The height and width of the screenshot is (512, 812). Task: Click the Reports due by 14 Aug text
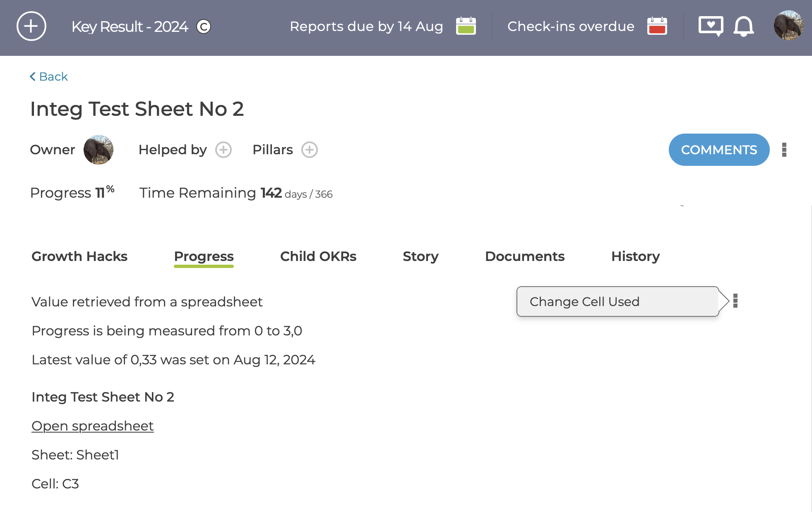[366, 26]
